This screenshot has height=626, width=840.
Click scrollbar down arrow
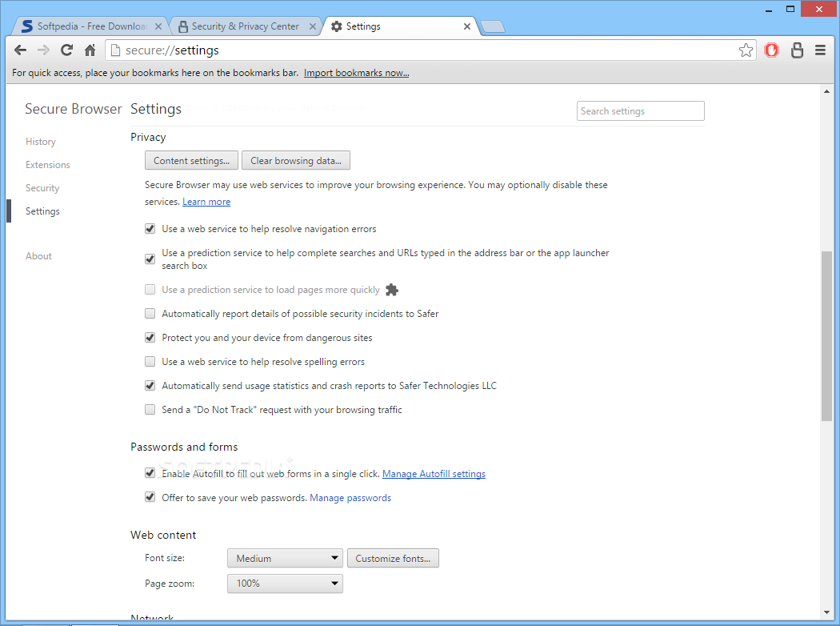point(826,612)
